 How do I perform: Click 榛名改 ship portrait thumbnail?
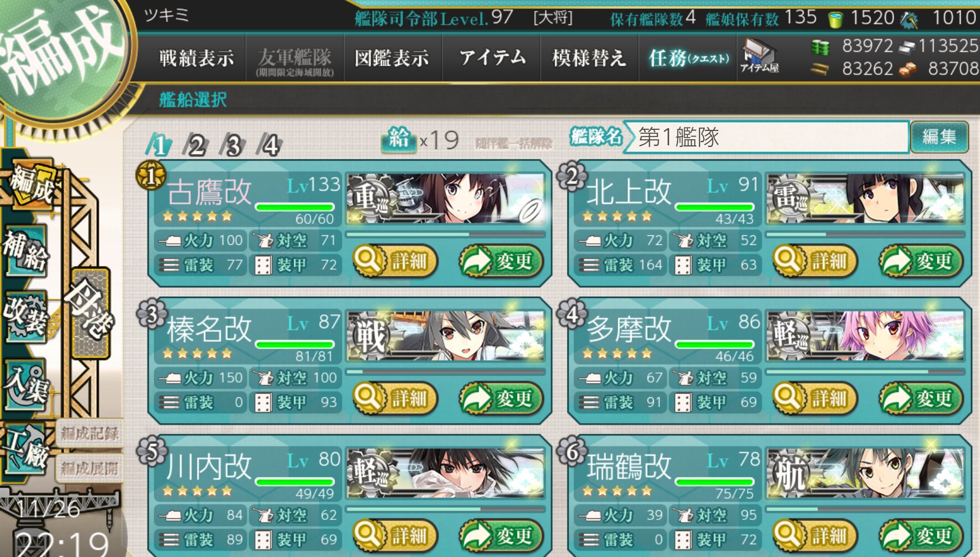point(446,335)
